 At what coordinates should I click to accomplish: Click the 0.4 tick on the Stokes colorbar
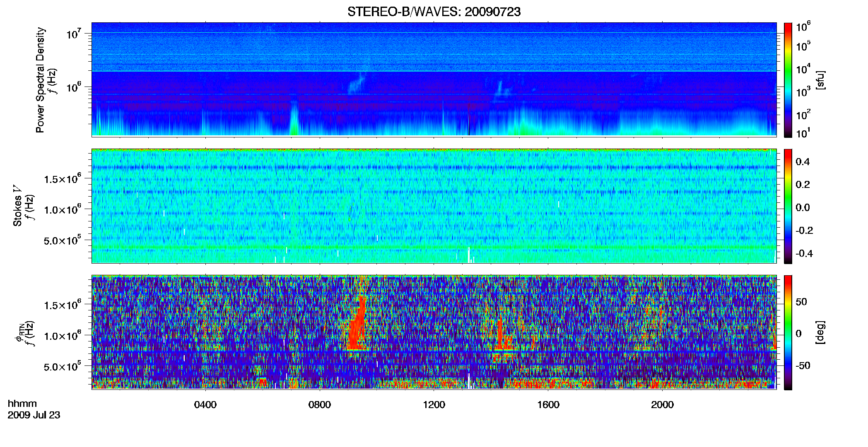point(803,162)
